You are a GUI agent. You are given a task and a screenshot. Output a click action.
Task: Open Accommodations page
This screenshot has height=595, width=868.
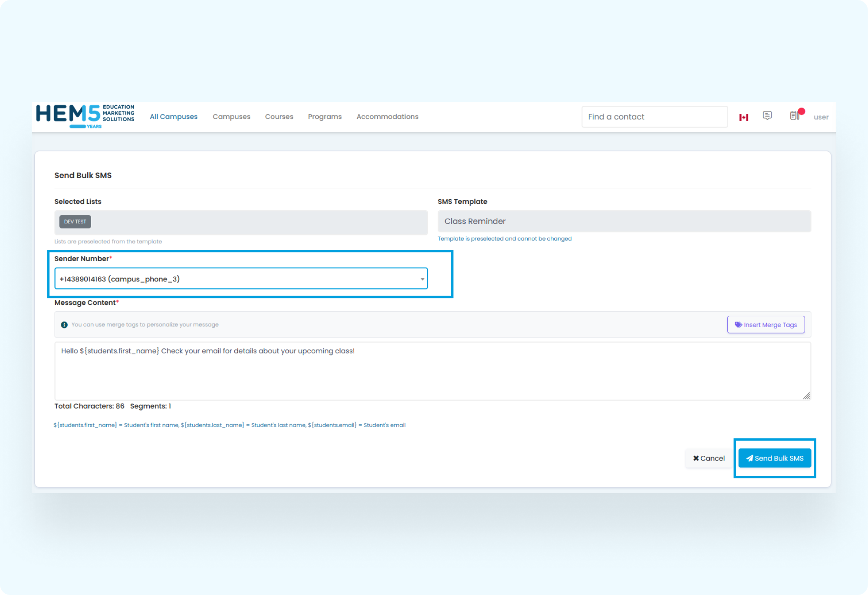[387, 117]
